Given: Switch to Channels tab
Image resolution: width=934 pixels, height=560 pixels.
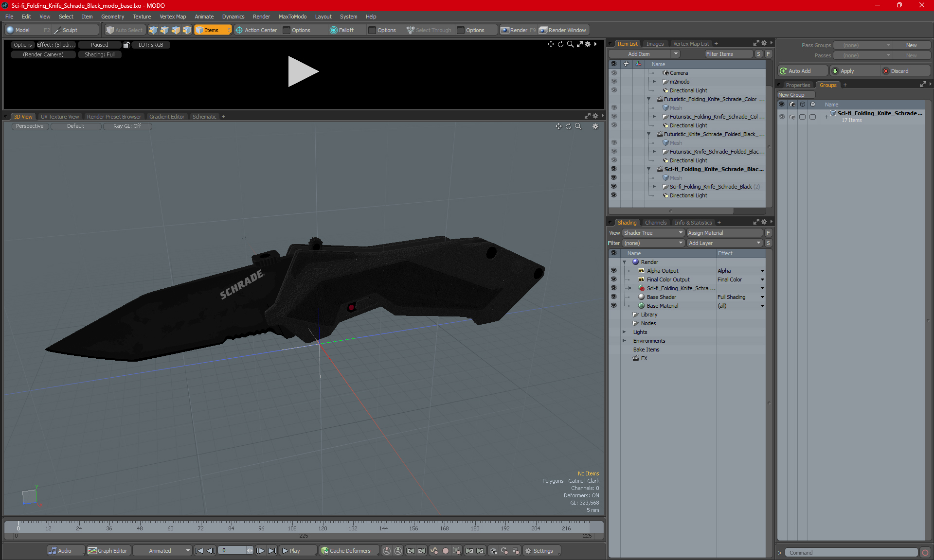Looking at the screenshot, I should [655, 223].
